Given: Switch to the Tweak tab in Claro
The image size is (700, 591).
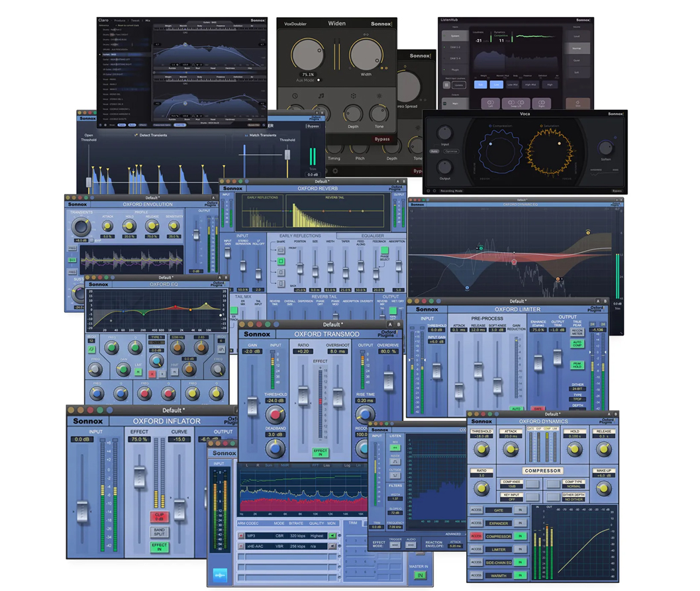Looking at the screenshot, I should tap(135, 21).
